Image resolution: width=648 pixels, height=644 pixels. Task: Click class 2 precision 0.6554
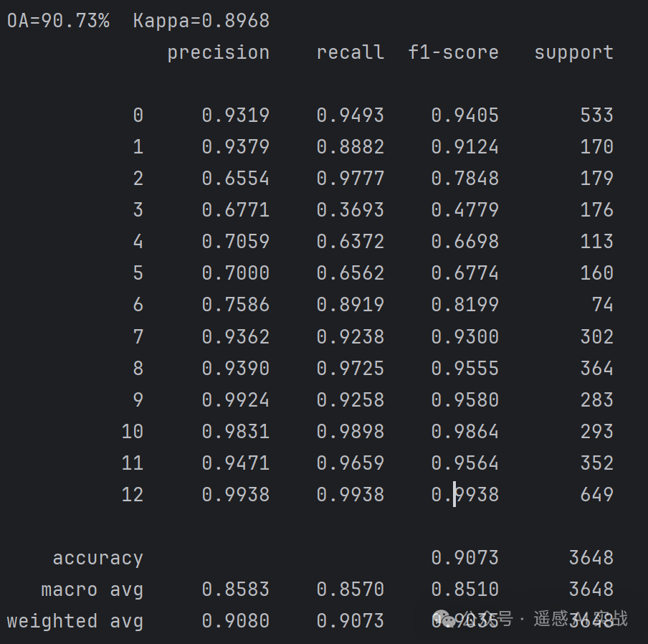tap(236, 179)
